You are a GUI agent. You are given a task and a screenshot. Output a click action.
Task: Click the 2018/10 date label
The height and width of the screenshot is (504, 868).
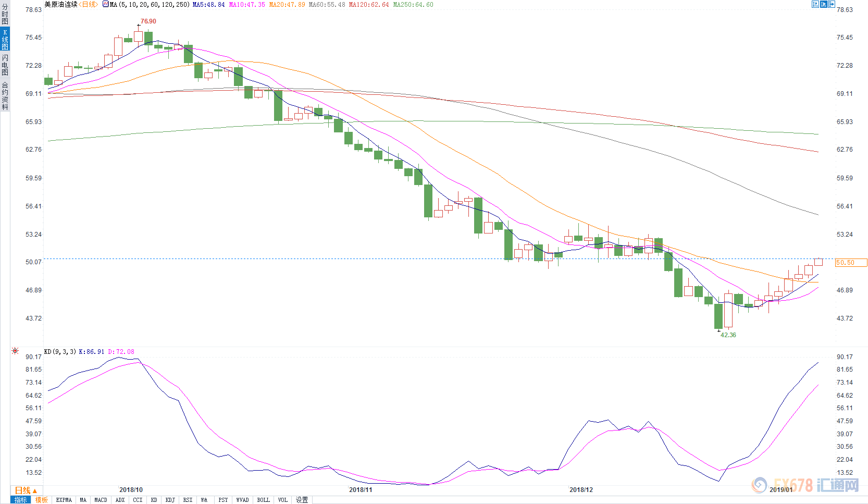[x=131, y=490]
